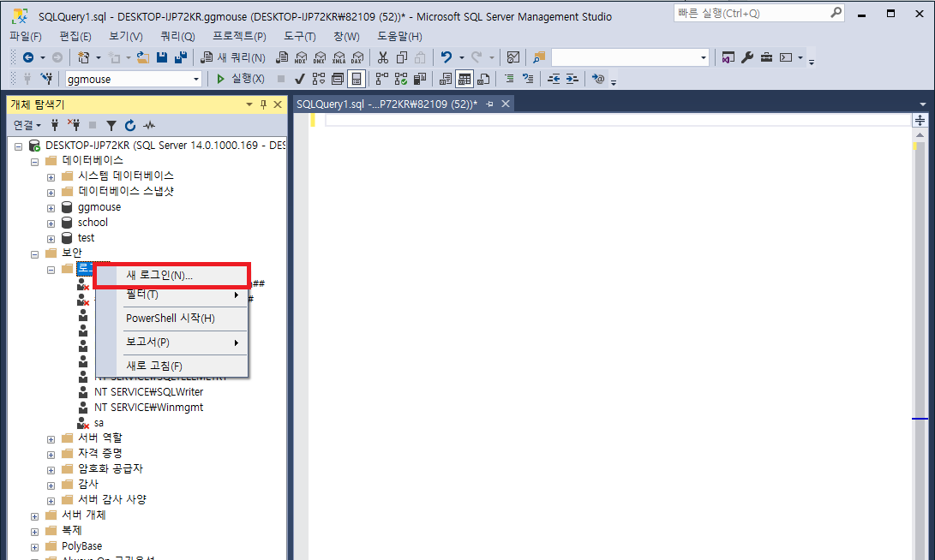Click the wrench properties icon
This screenshot has width=935, height=560.
coord(747,57)
